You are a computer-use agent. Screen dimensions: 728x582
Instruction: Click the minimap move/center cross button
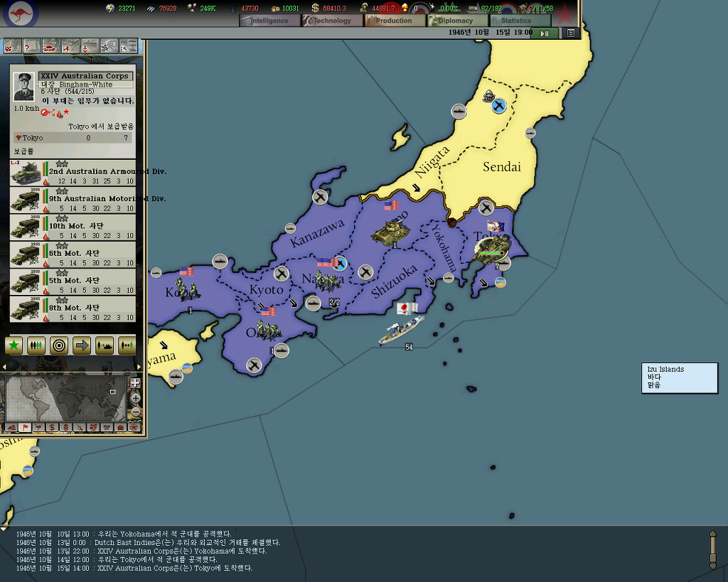[135, 383]
